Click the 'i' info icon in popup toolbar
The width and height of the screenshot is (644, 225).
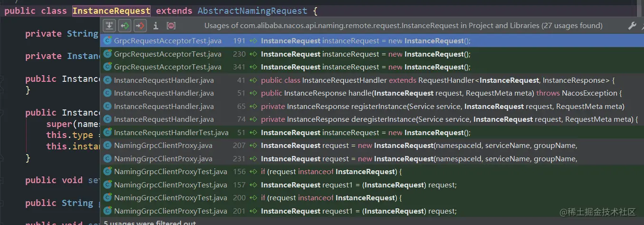[155, 26]
